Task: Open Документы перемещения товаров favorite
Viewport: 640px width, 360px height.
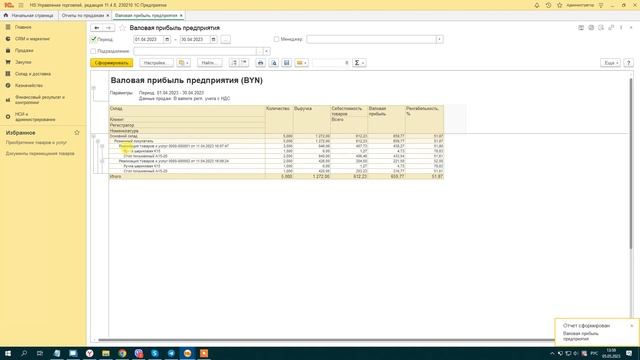Action: coord(40,153)
